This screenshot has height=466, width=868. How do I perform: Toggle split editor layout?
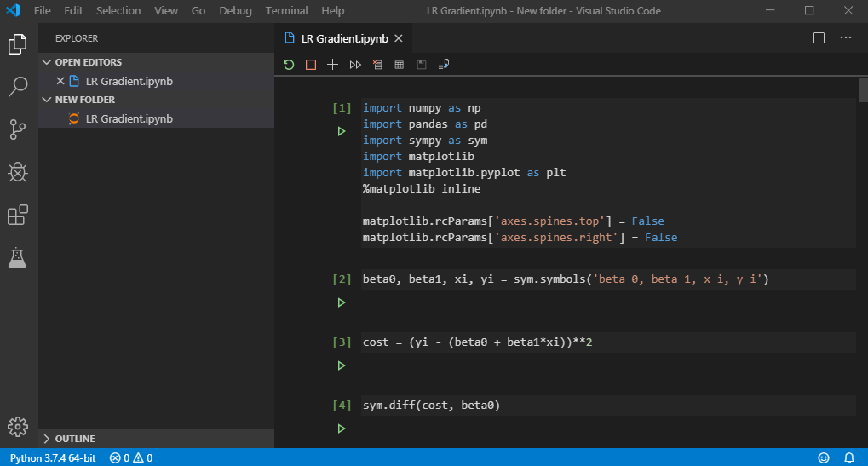819,38
